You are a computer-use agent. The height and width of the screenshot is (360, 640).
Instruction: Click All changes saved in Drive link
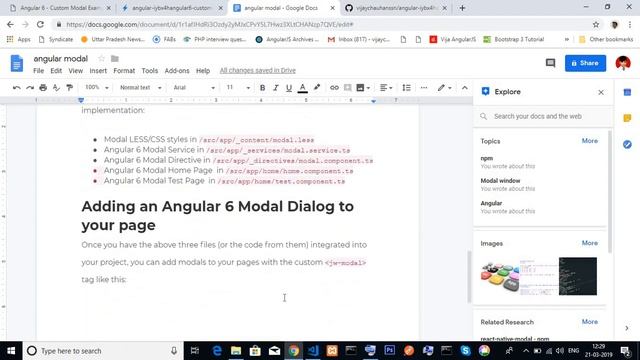point(258,71)
